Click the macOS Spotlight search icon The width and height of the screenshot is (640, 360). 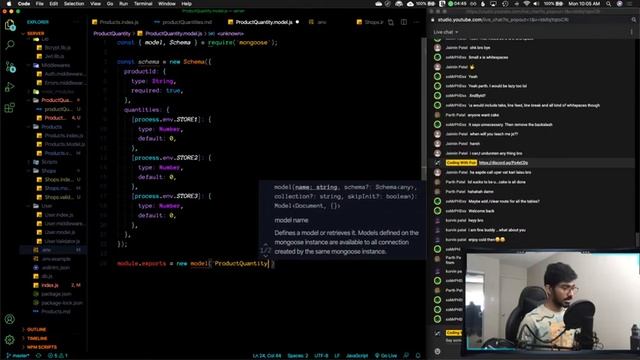[609, 4]
